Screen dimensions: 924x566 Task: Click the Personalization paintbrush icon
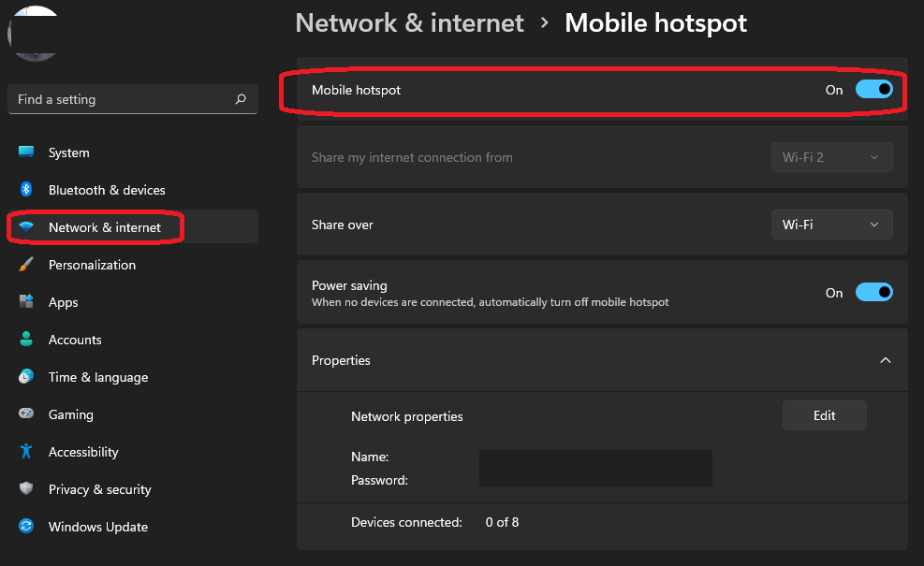tap(26, 265)
